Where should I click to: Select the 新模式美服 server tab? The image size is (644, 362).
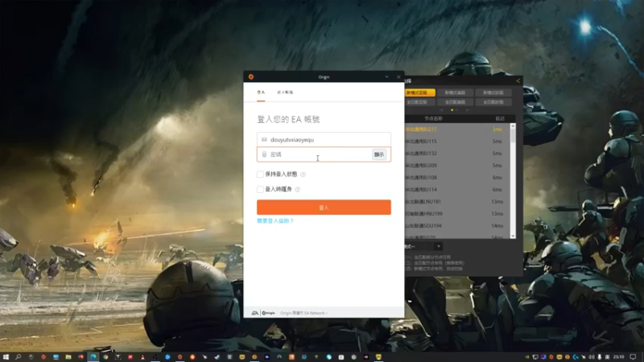point(455,93)
